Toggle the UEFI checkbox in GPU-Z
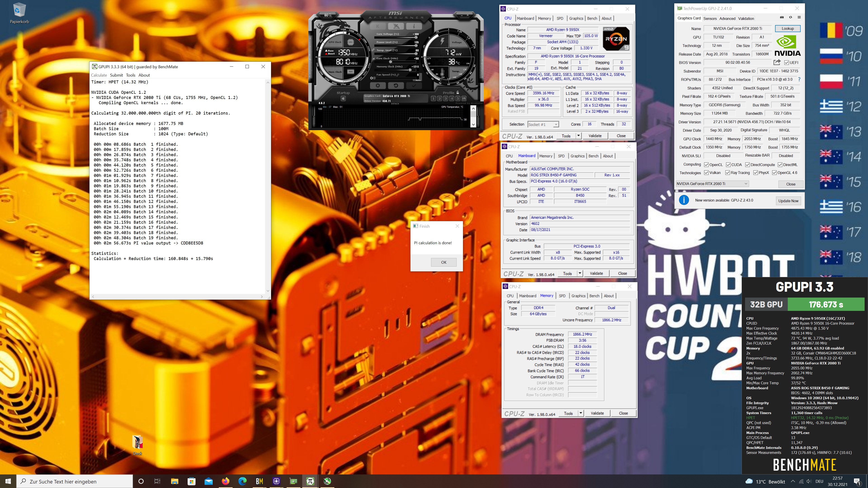Viewport: 868px width, 488px height. (786, 63)
